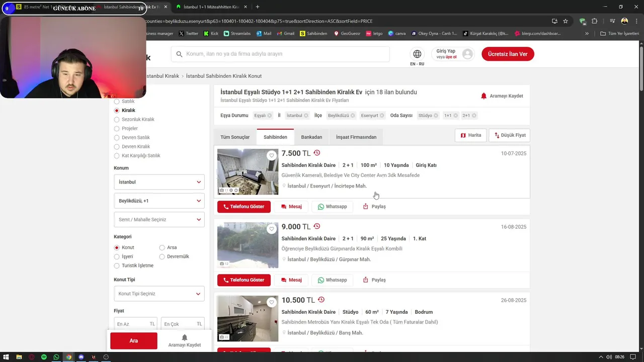The height and width of the screenshot is (362, 644).
Task: Click Mesaj on the 9.000 TL listing
Action: point(291,280)
